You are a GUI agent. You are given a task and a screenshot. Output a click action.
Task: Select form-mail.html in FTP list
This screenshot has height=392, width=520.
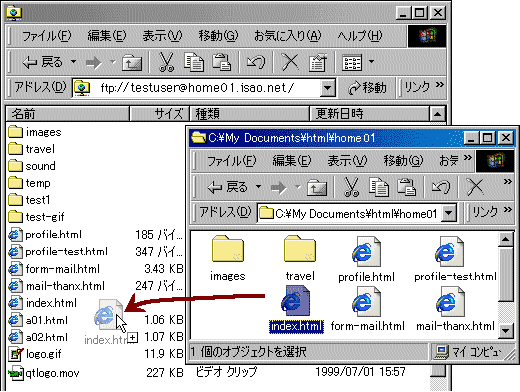pyautogui.click(x=54, y=269)
